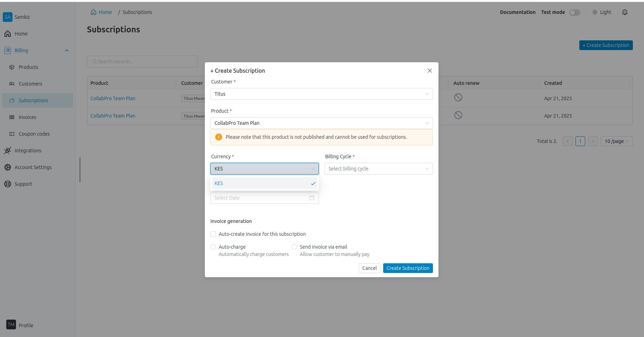Check Auto-create invoice for this subscription
Image resolution: width=644 pixels, height=337 pixels.
pos(213,234)
